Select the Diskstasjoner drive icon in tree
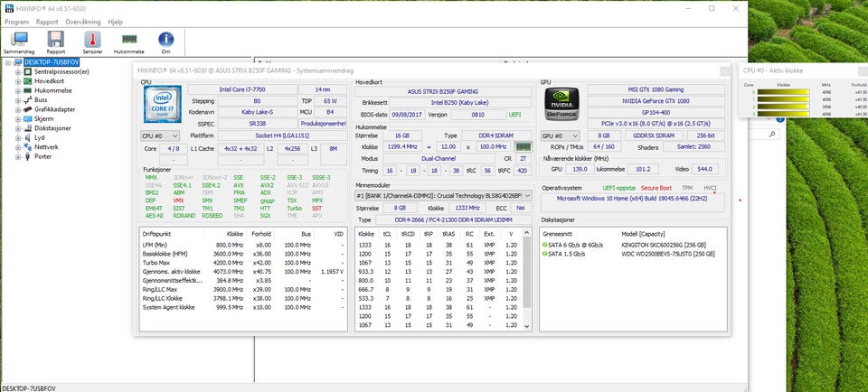The height and width of the screenshot is (392, 868). point(28,128)
